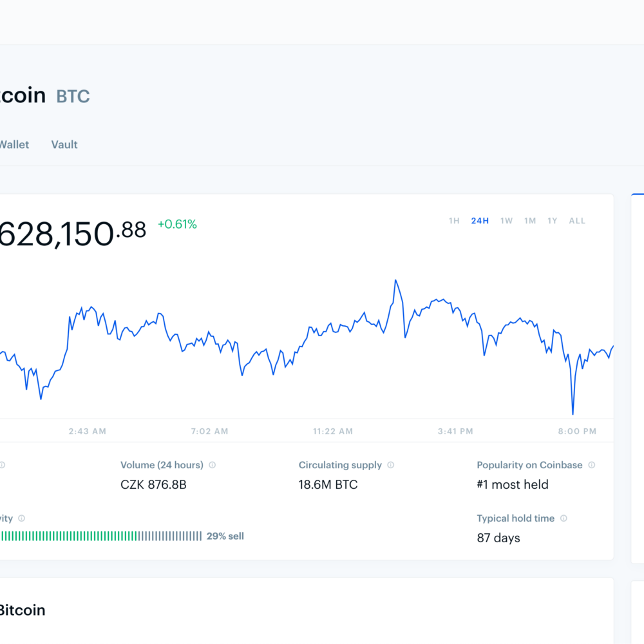The height and width of the screenshot is (644, 644).
Task: Change chart range to 1M
Action: pyautogui.click(x=530, y=221)
